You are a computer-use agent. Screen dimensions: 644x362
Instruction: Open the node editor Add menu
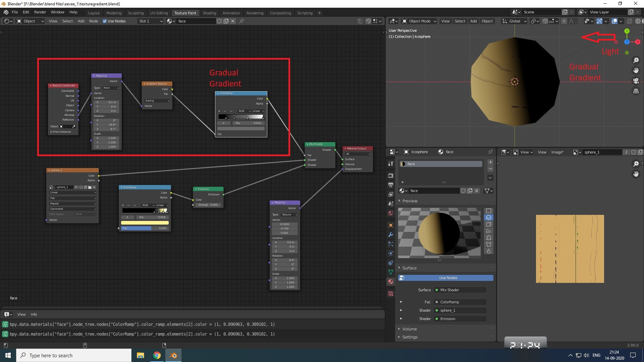coord(81,21)
